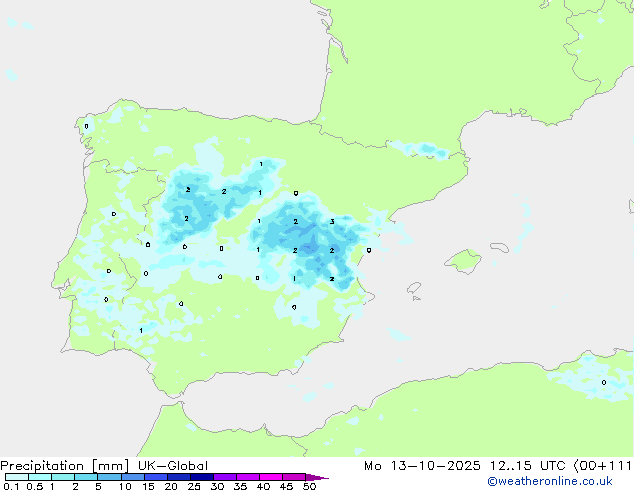Click the '35' legend scale label
Image resolution: width=634 pixels, height=490 pixels.
tap(240, 486)
